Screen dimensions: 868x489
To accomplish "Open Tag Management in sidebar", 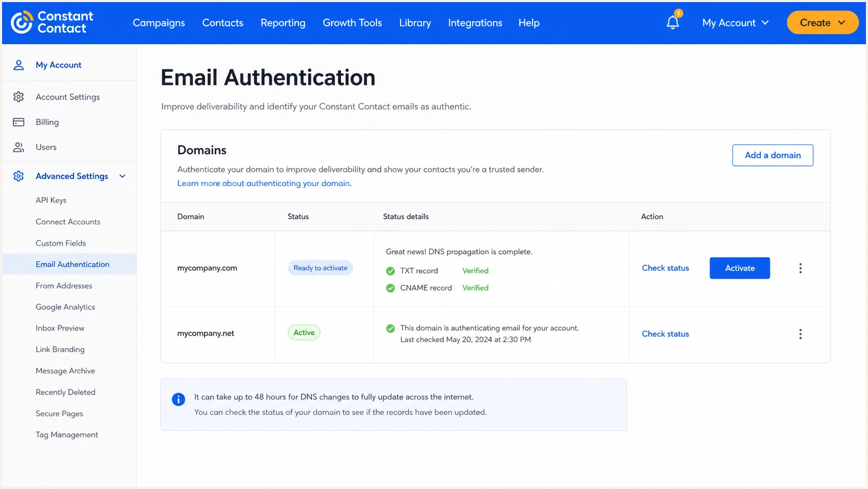I will click(x=66, y=435).
